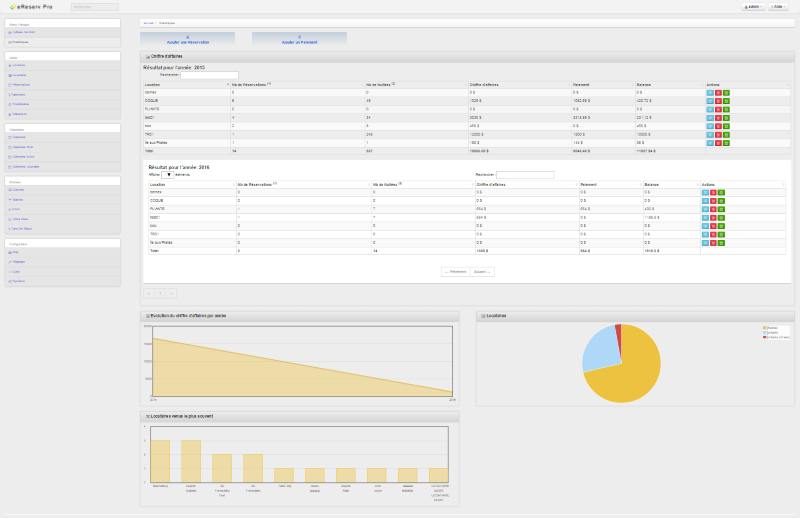
Task: Open the Afficher entries-per-page dropdown
Action: (x=168, y=174)
